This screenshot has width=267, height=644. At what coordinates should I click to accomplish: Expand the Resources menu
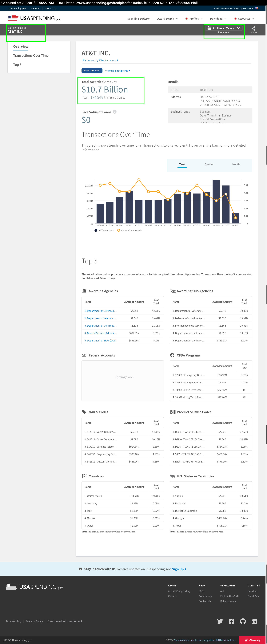pyautogui.click(x=244, y=19)
